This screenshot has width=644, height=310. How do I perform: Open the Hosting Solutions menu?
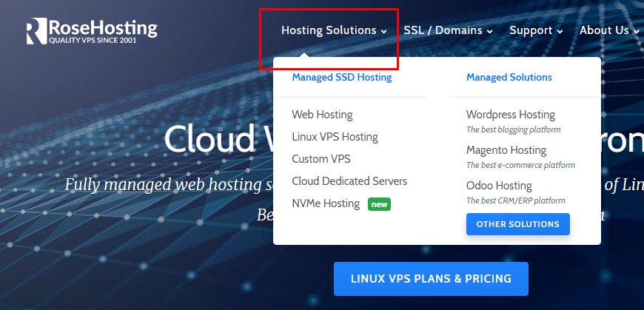334,30
